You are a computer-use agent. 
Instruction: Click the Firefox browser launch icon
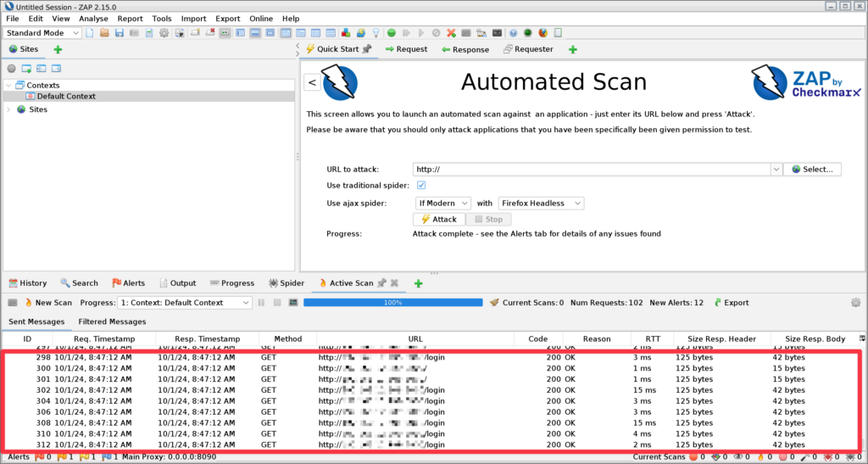click(543, 33)
